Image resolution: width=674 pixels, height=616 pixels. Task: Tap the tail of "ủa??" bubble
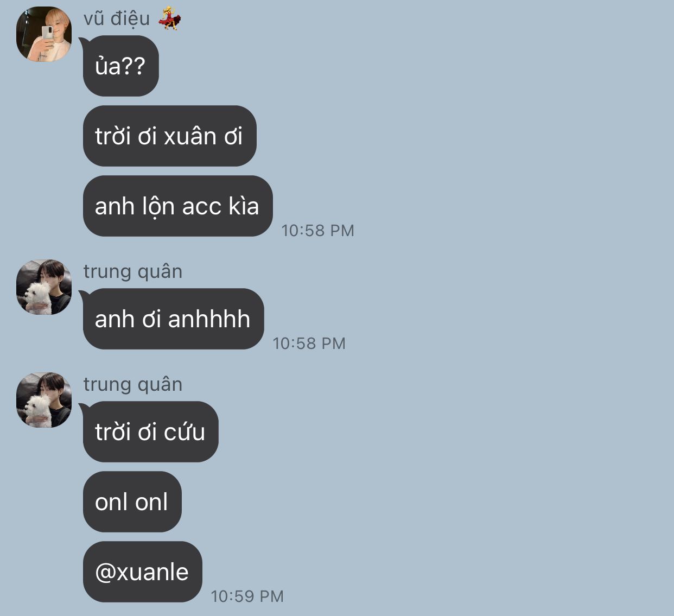tap(83, 43)
